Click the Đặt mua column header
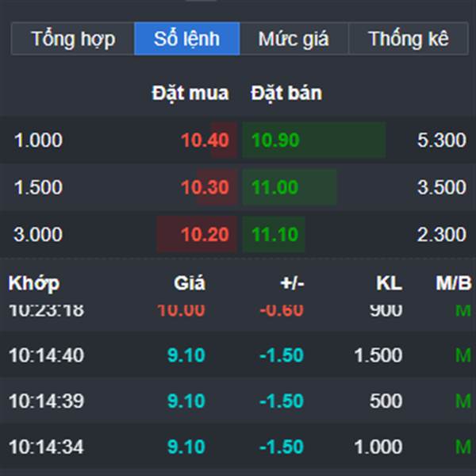 pos(190,94)
